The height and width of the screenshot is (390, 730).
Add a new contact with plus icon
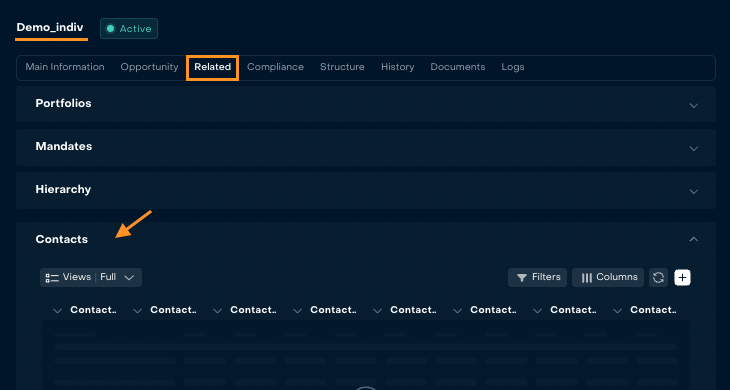(683, 277)
